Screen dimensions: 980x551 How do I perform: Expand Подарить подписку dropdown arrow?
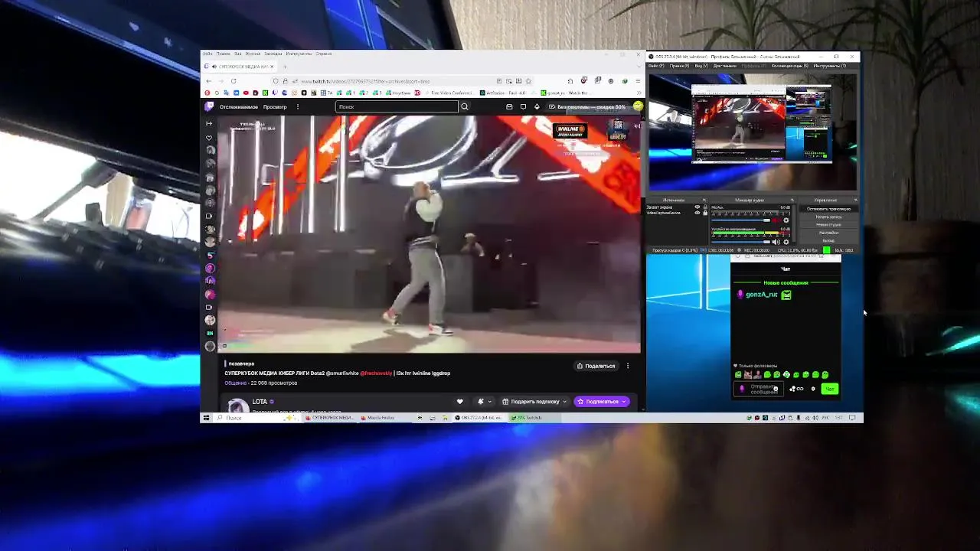(564, 401)
